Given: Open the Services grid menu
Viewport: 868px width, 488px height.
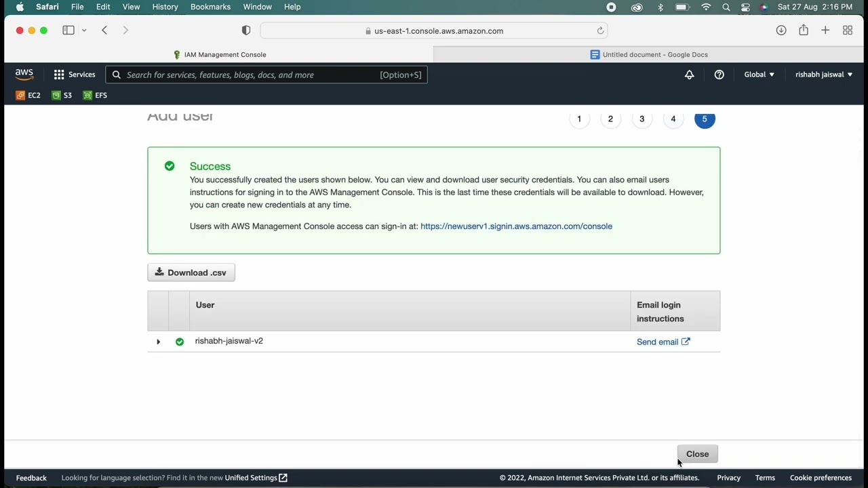Looking at the screenshot, I should click(x=75, y=75).
